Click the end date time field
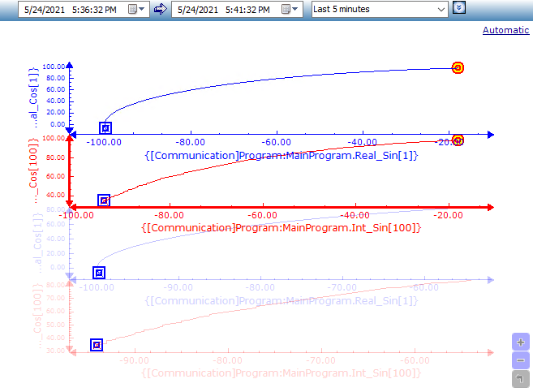The width and height of the screenshot is (533, 392). (224, 9)
